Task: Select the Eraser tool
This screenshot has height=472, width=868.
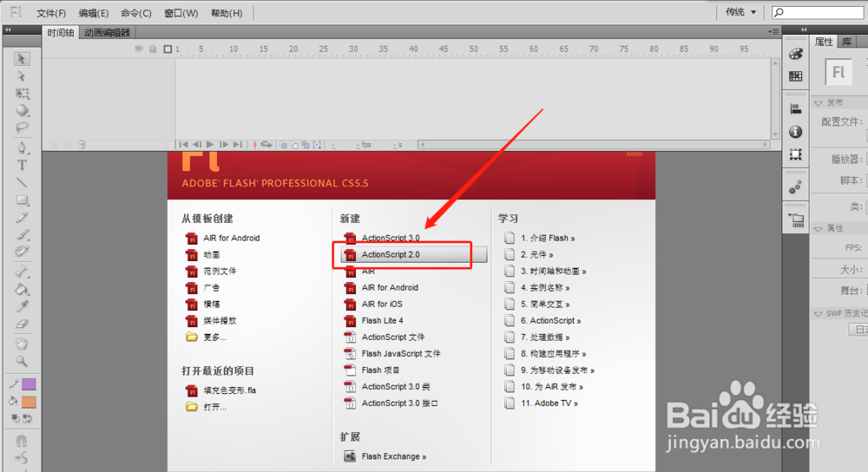Action: coord(22,324)
